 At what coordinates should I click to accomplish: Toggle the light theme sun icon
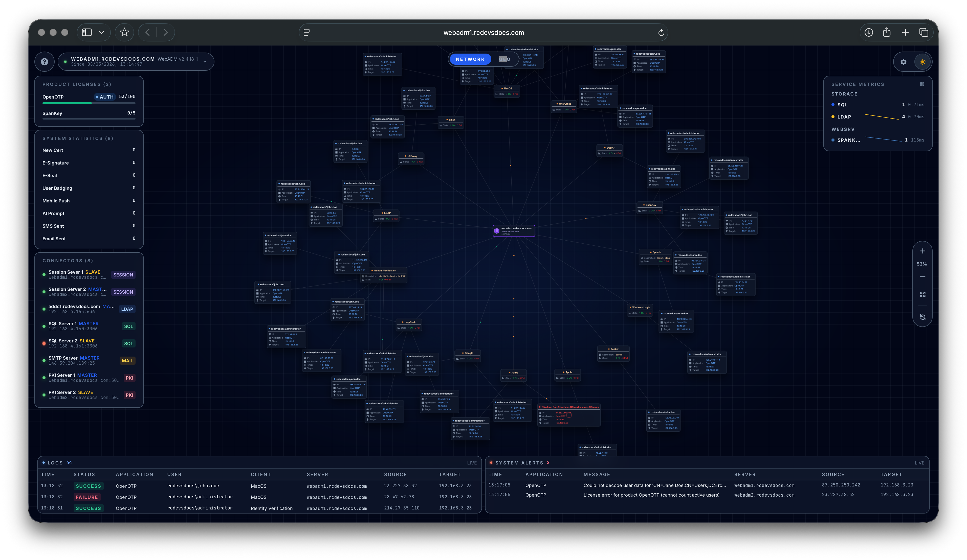[922, 62]
